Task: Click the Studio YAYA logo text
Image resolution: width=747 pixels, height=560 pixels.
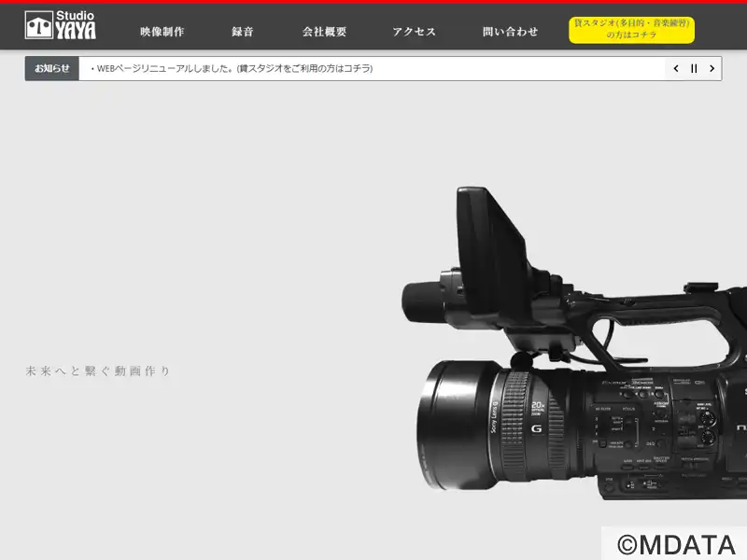Action: [x=76, y=25]
